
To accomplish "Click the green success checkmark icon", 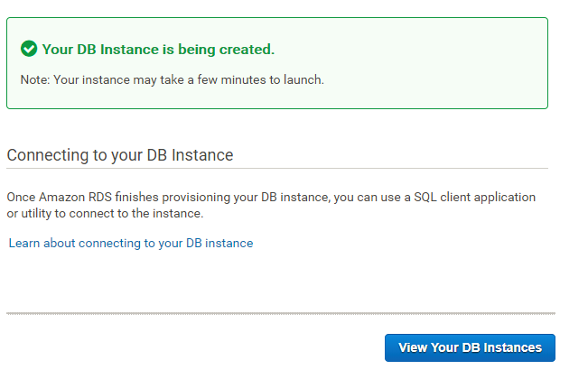I will pos(29,49).
